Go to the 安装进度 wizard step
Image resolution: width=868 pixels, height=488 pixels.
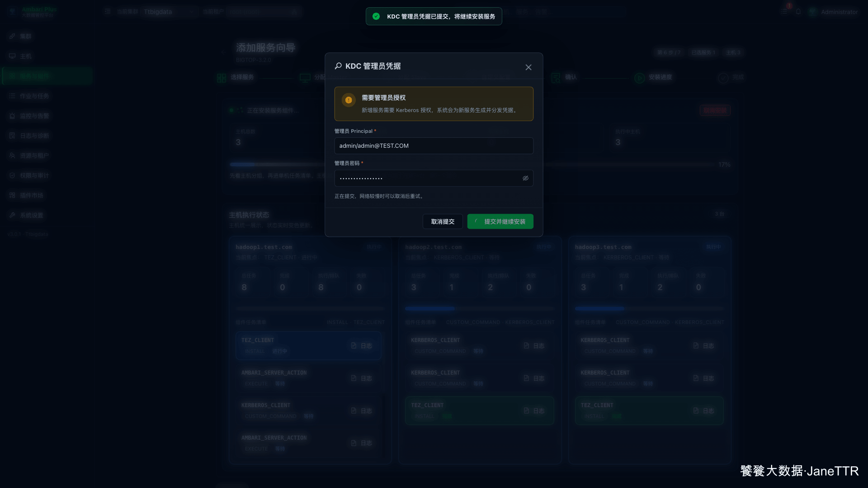click(653, 78)
